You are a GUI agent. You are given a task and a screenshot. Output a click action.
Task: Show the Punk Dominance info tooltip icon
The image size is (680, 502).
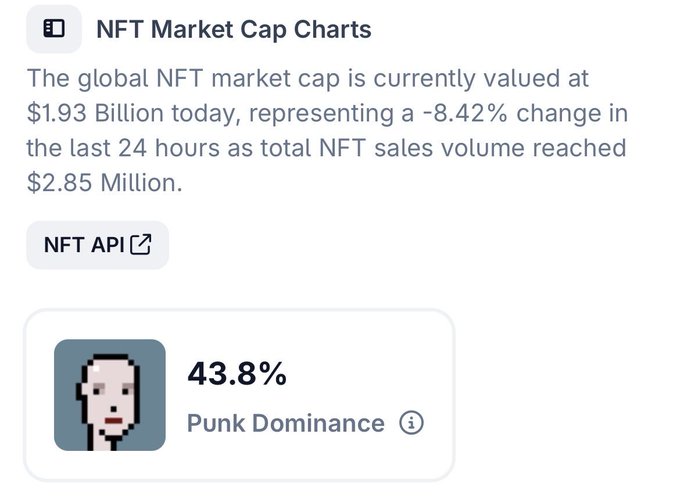coord(411,422)
